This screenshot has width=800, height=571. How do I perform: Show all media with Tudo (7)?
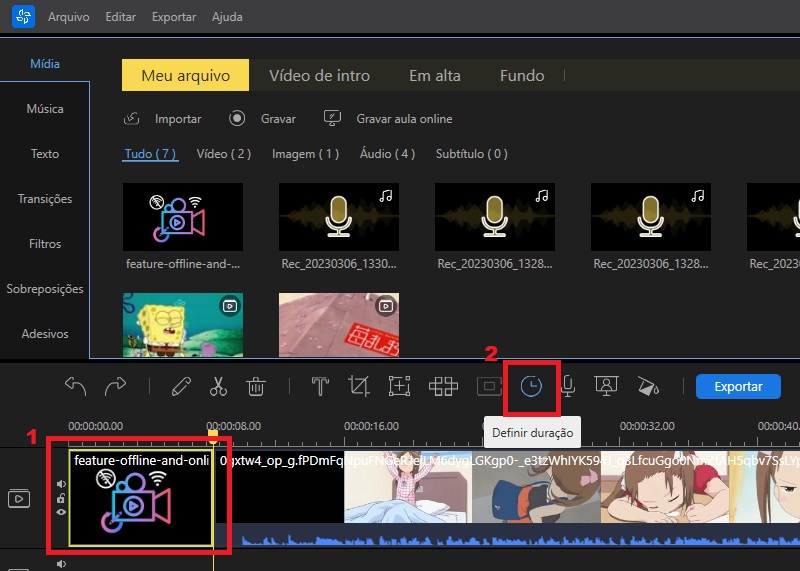coord(150,154)
